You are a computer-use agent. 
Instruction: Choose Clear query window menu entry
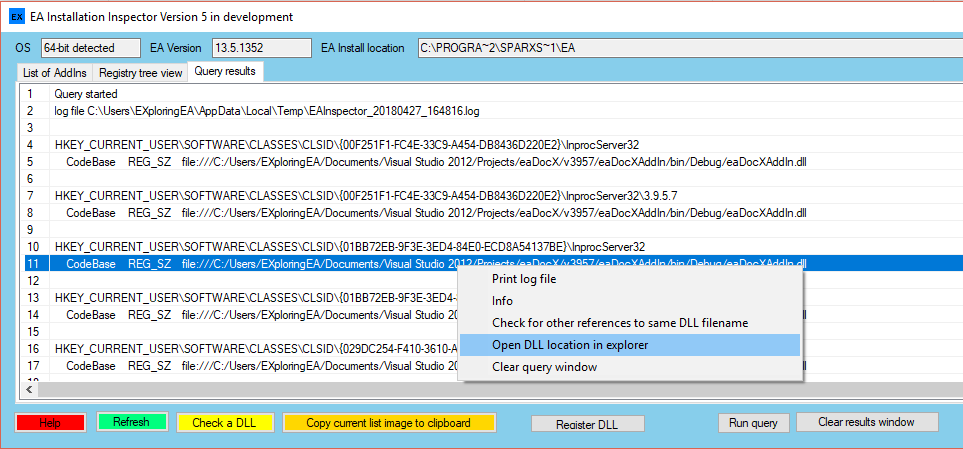click(544, 367)
